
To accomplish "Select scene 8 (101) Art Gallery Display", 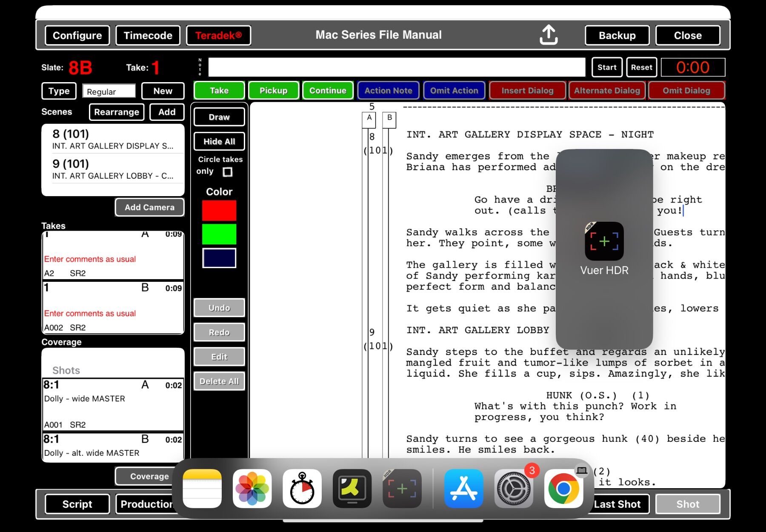I will pos(113,139).
